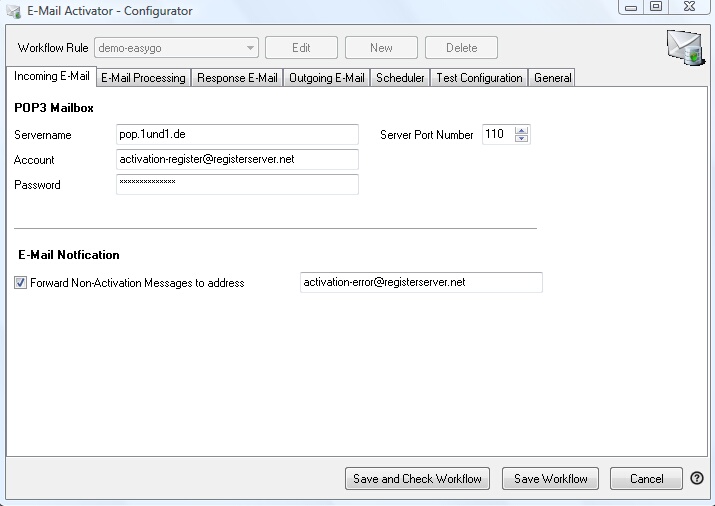715x506 pixels.
Task: Cancel the configuration dialog
Action: click(x=646, y=479)
